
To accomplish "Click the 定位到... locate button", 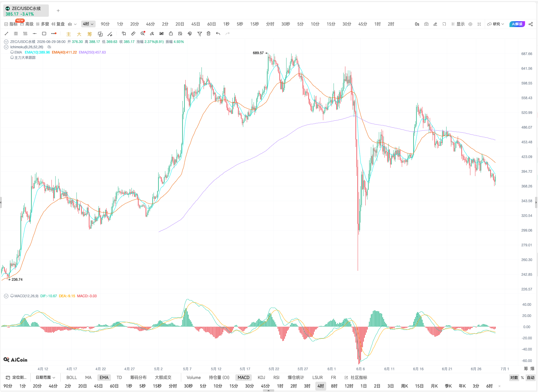I will pyautogui.click(x=16, y=378).
